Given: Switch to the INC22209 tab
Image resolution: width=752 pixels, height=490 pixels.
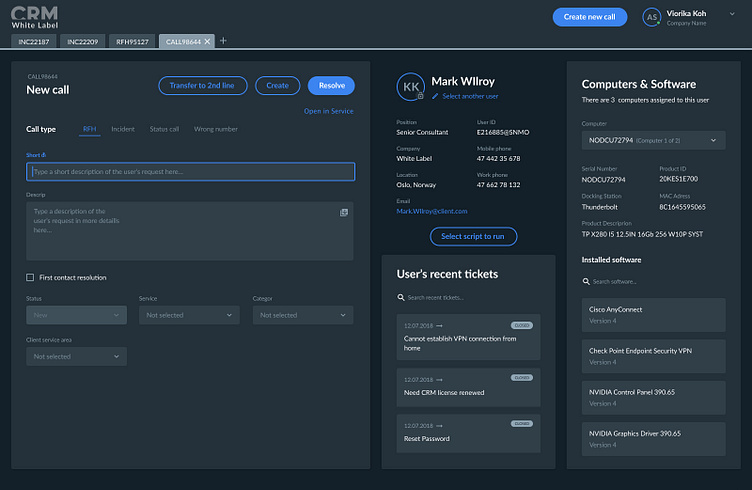Looking at the screenshot, I should (x=82, y=42).
